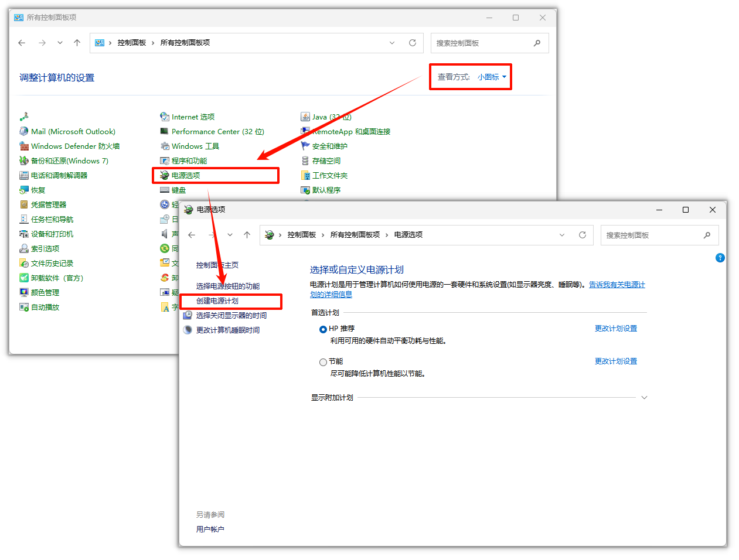
Task: Open 安全和维护 flag icon
Action: pyautogui.click(x=305, y=146)
